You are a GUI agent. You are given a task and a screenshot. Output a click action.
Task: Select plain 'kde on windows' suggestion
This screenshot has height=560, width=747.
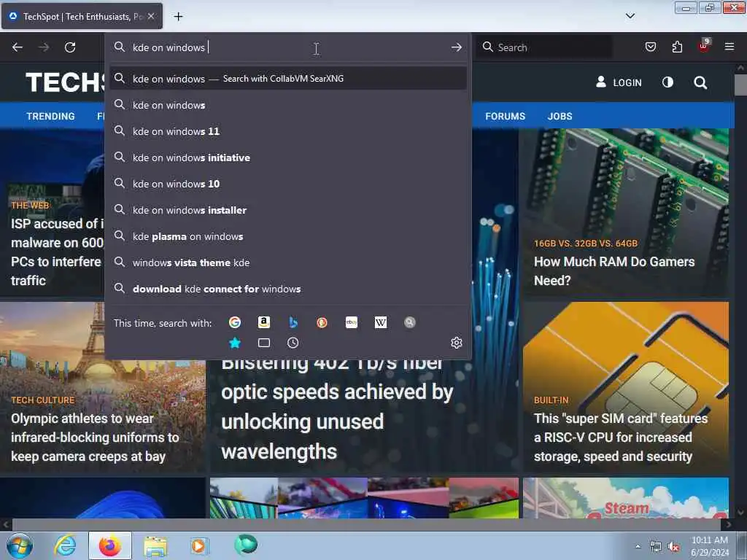pos(288,105)
